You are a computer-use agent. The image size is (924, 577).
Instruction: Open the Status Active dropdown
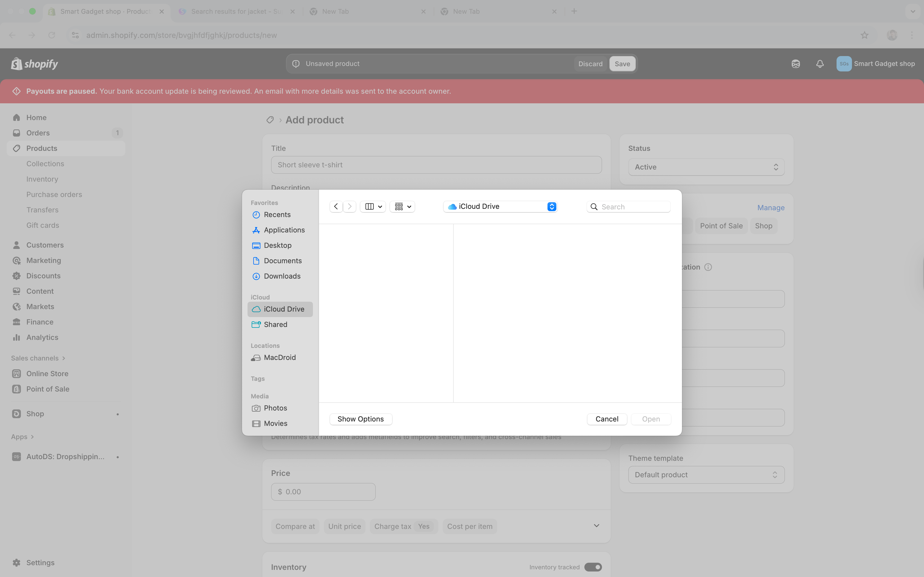(x=706, y=167)
